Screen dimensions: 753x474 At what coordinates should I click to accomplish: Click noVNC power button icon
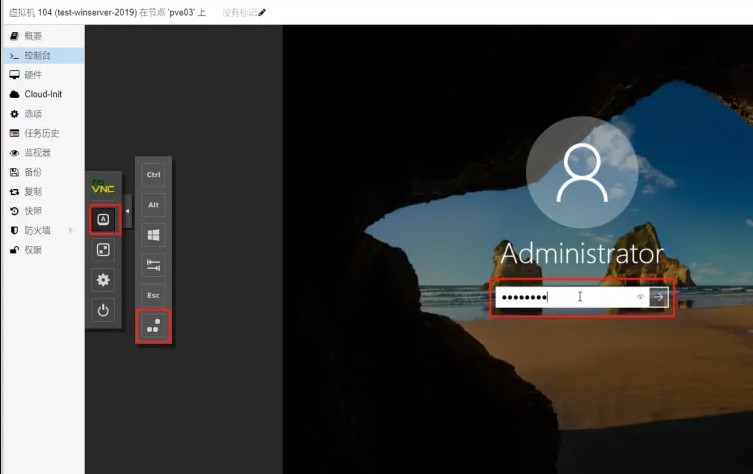click(x=103, y=311)
